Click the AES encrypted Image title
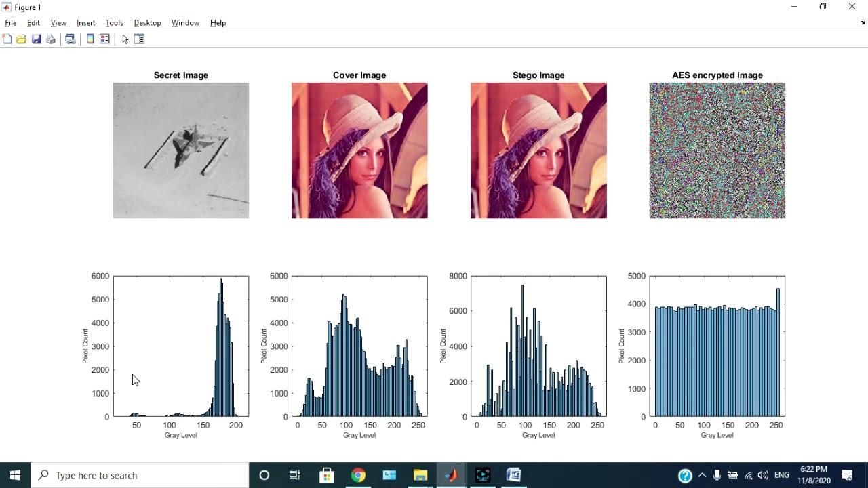 coord(717,75)
